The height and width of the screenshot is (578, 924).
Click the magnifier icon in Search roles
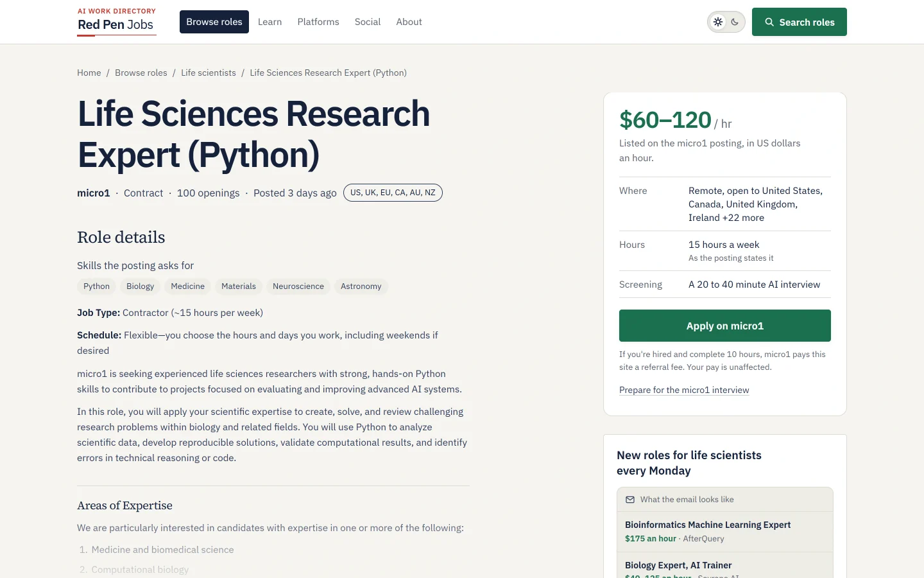pyautogui.click(x=769, y=22)
